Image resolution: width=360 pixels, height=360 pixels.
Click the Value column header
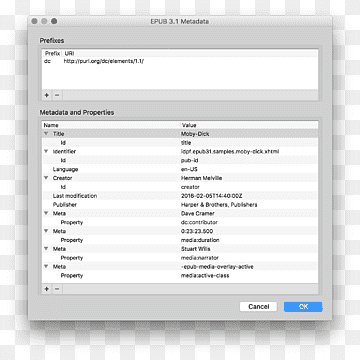[x=249, y=125]
